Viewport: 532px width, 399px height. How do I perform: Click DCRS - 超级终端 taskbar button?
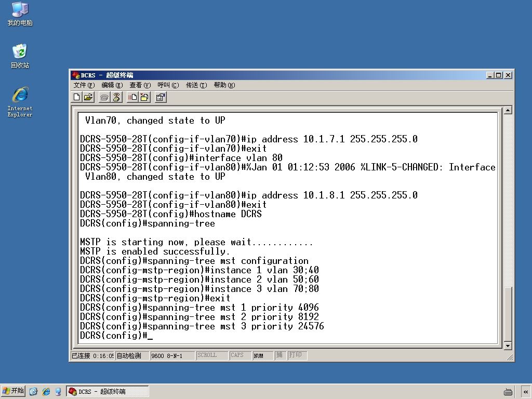click(107, 392)
